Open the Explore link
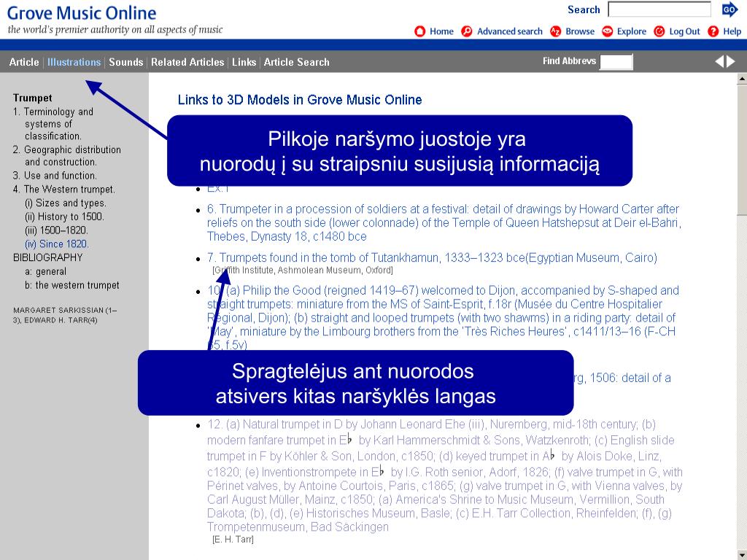747x560 pixels. click(x=632, y=31)
